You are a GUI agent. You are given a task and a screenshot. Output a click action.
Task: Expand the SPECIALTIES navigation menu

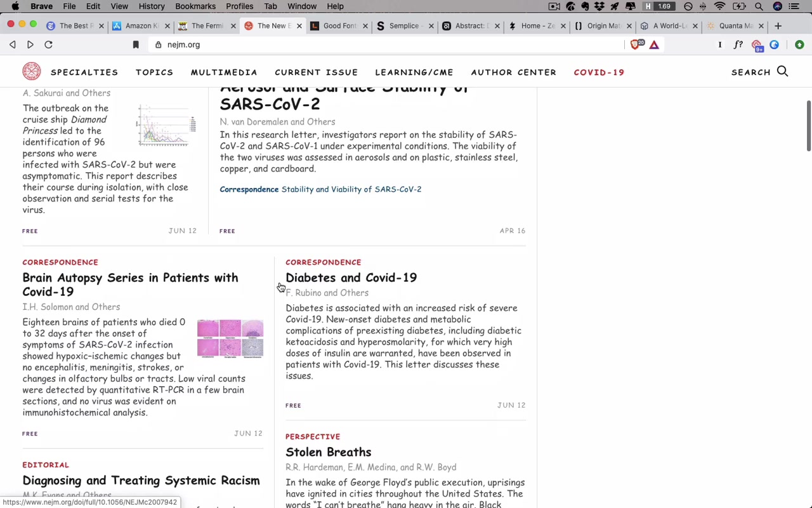coord(84,72)
